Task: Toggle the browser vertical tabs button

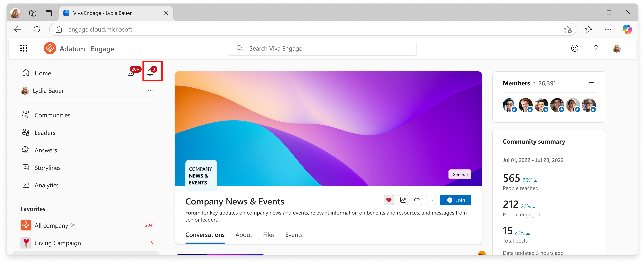Action: coord(49,13)
